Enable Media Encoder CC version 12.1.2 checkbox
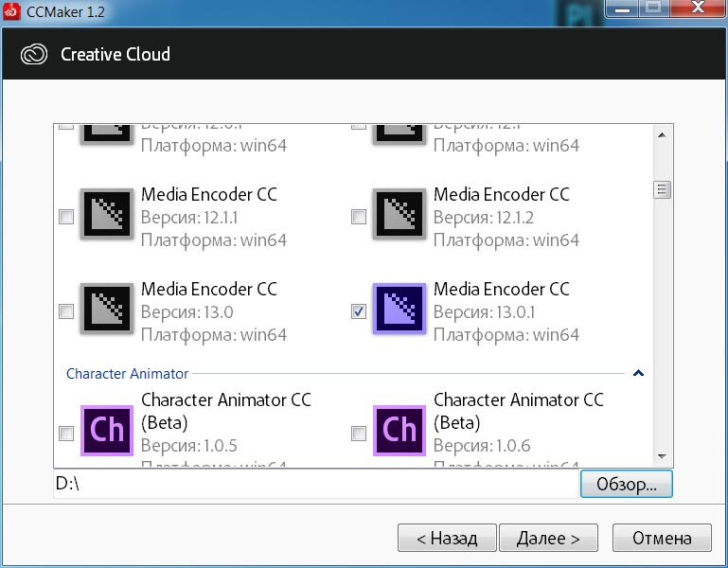The height and width of the screenshot is (568, 728). 359,217
